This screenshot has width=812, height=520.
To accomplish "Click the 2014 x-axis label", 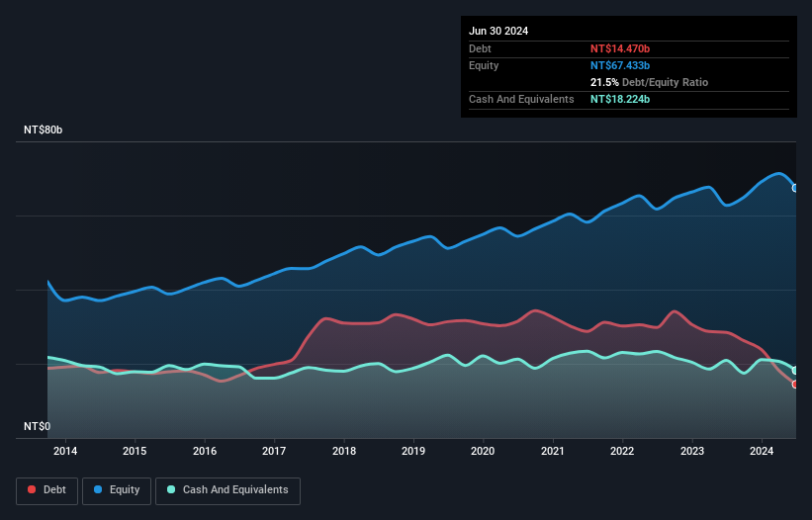I will [65, 451].
